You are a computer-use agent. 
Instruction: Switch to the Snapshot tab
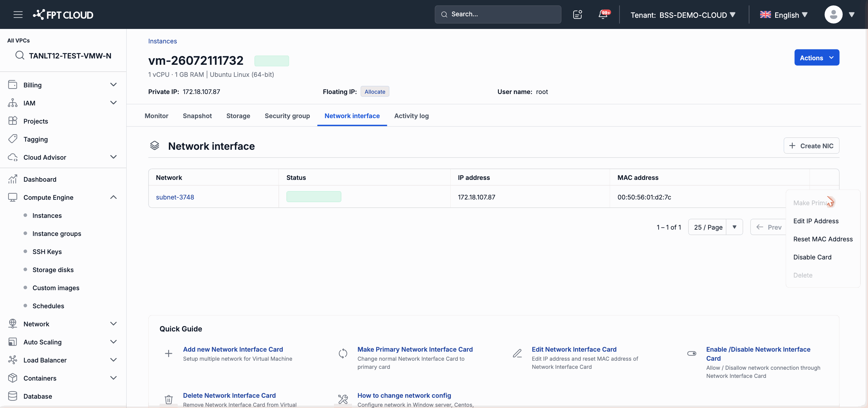197,116
